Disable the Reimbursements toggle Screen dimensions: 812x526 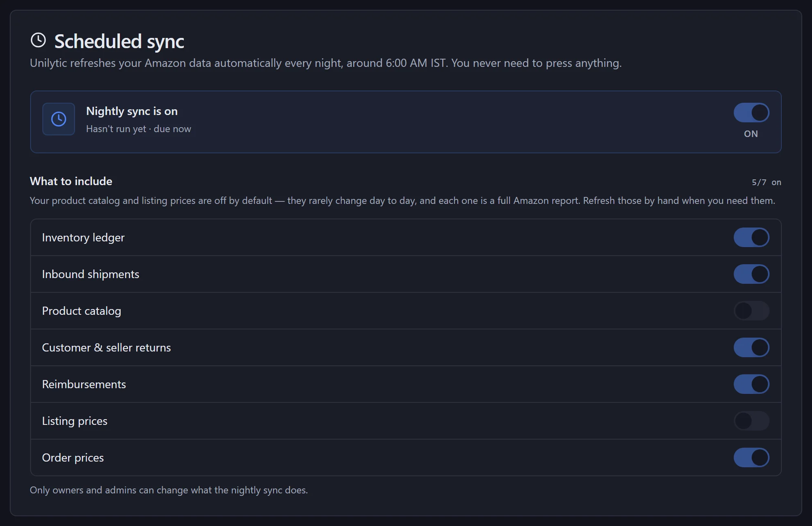coord(751,384)
